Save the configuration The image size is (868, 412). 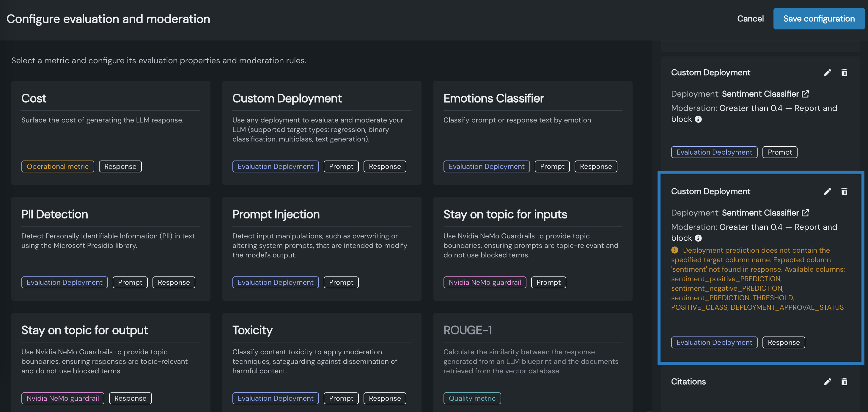818,19
